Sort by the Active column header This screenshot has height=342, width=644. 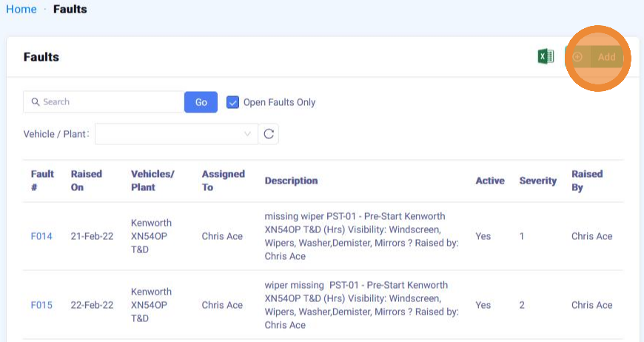(x=489, y=181)
